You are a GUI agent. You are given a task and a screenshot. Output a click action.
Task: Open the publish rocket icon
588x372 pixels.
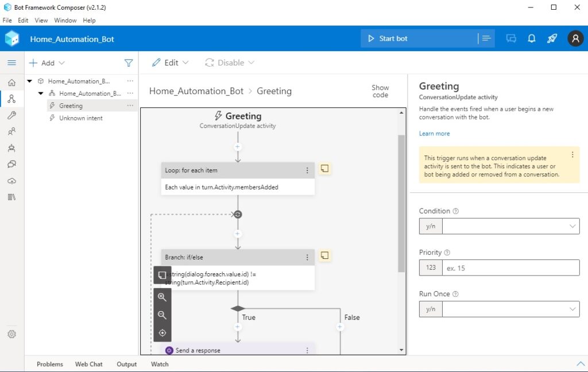552,38
